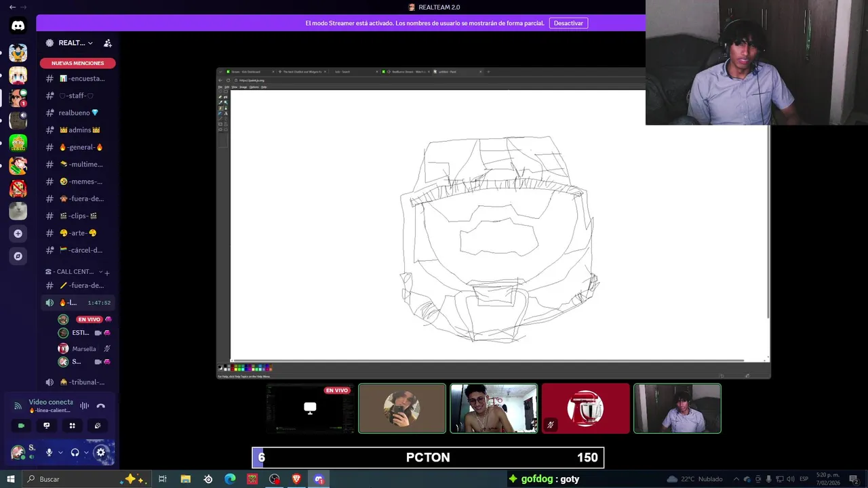
Task: Join the -tribunal- voice channel
Action: pyautogui.click(x=76, y=382)
